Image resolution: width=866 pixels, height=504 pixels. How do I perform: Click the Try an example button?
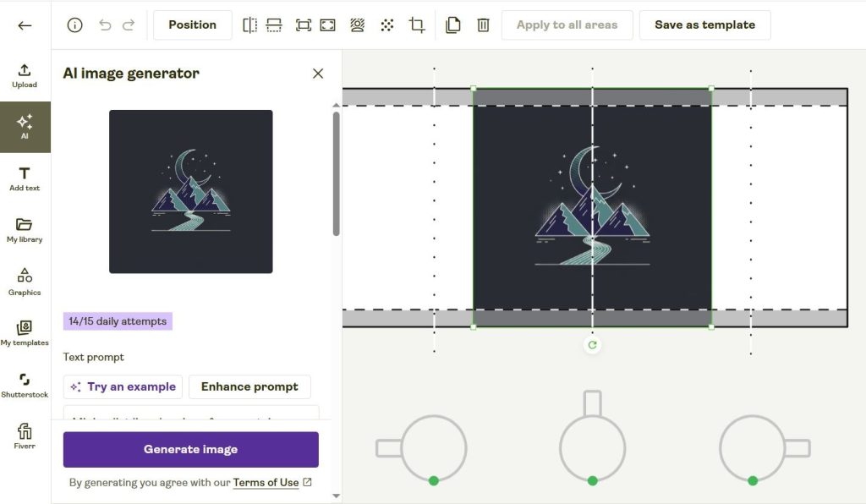(x=123, y=386)
